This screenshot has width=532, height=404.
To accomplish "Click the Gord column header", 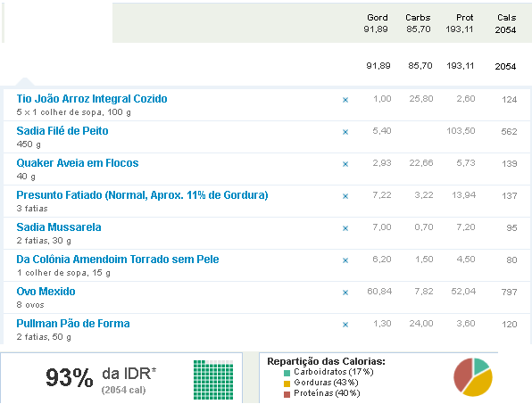I will click(x=378, y=18).
